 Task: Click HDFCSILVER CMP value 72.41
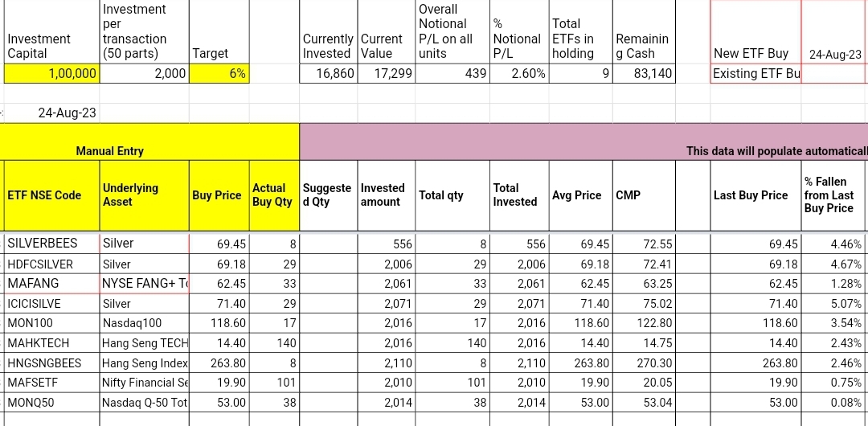(644, 264)
